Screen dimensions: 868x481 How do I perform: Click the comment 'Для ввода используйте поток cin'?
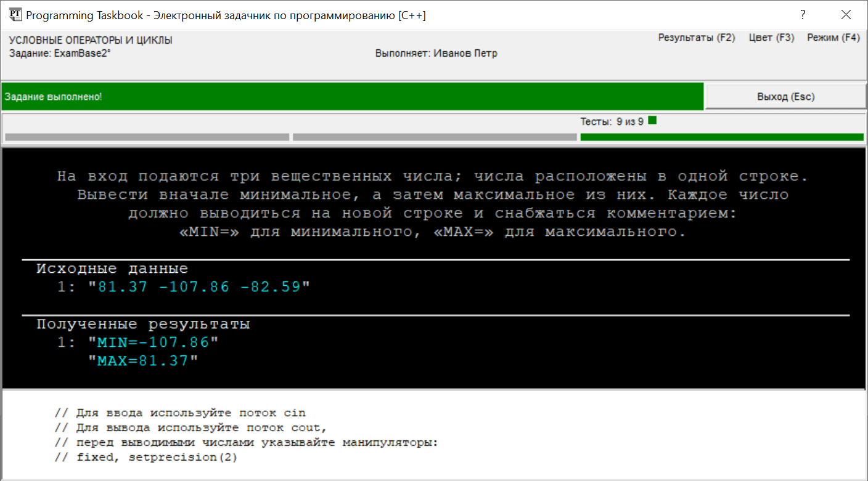[x=180, y=413]
